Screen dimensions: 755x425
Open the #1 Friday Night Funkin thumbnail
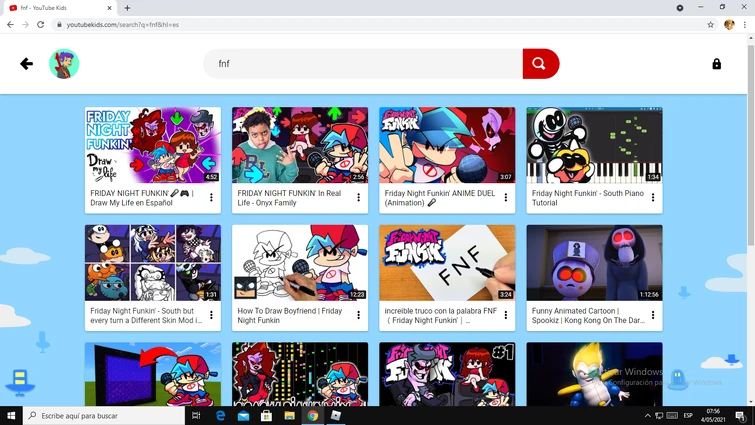coord(447,374)
